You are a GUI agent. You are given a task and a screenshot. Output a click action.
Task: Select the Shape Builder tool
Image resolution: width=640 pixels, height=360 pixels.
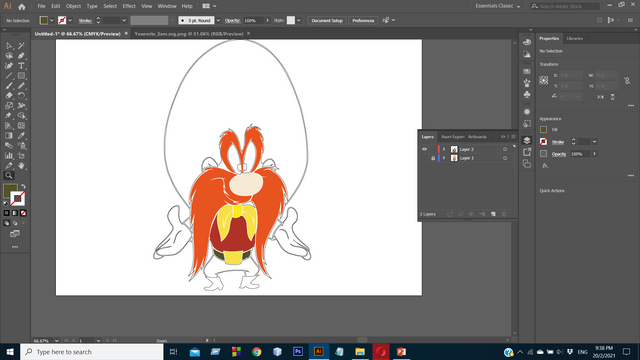click(x=21, y=116)
